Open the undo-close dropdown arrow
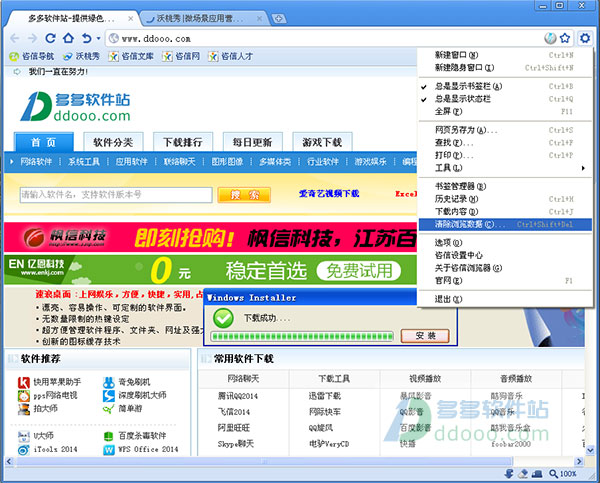 pyautogui.click(x=98, y=38)
